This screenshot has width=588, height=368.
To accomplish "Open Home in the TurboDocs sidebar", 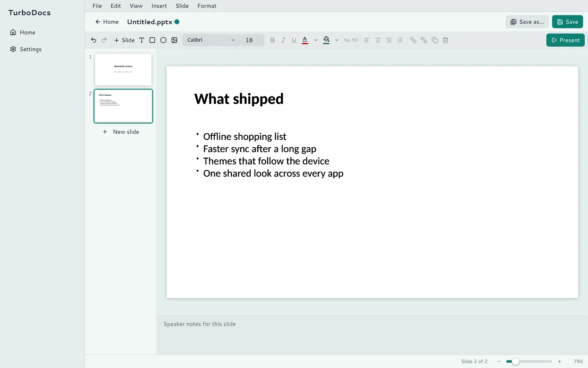I will (42, 32).
